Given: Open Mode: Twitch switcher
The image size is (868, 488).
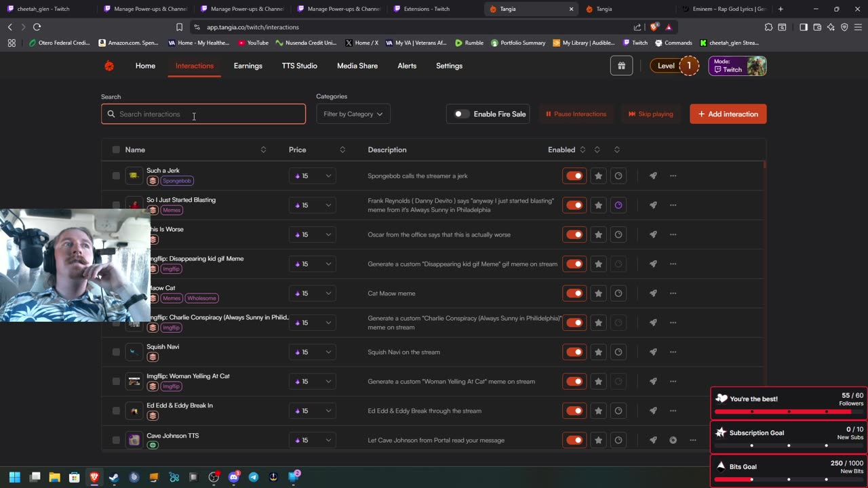Looking at the screenshot, I should point(738,66).
